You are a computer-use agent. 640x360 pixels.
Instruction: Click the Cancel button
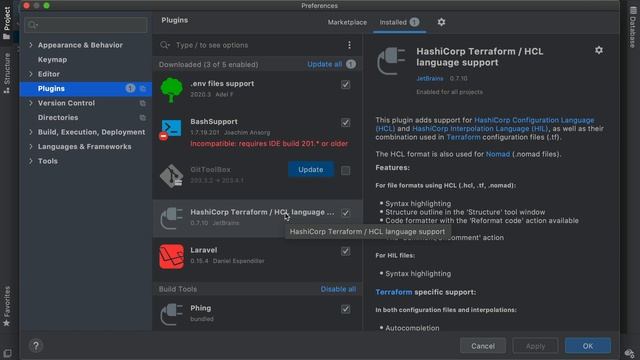(483, 346)
